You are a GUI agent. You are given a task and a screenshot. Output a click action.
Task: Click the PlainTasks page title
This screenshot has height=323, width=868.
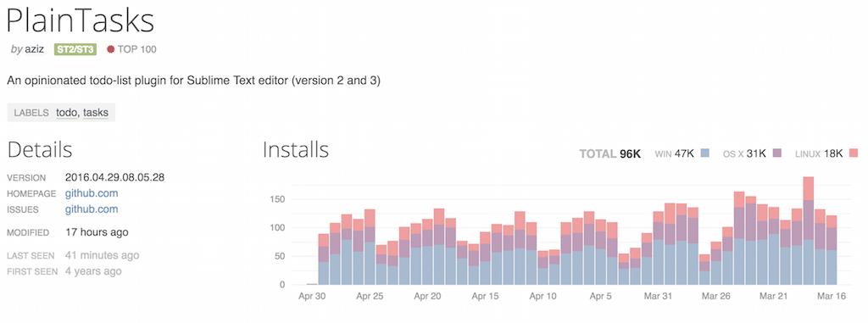coord(81,20)
